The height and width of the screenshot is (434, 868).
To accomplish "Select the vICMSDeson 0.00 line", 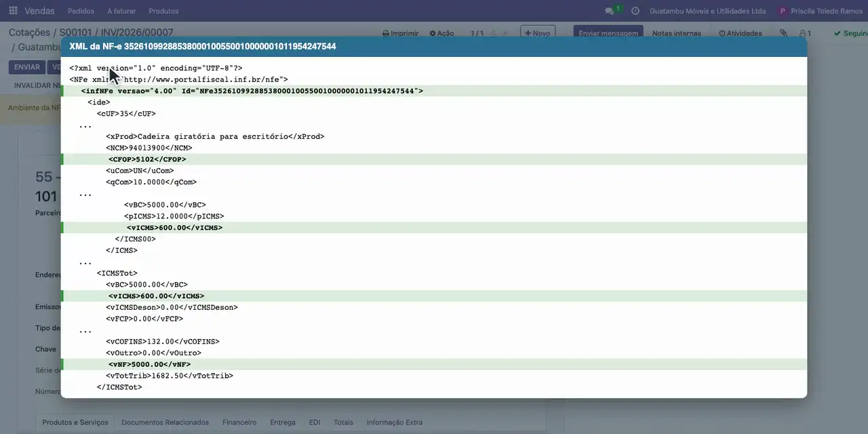I will click(x=172, y=307).
